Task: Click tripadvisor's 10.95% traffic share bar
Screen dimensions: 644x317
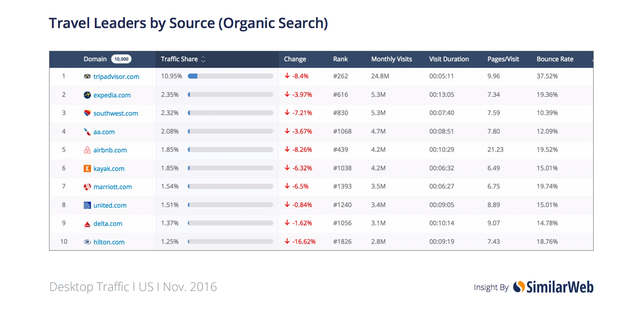Action: (x=231, y=76)
